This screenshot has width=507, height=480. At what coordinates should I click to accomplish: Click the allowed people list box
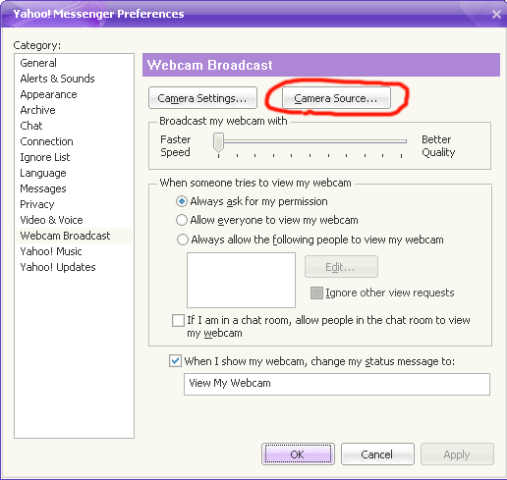click(241, 280)
